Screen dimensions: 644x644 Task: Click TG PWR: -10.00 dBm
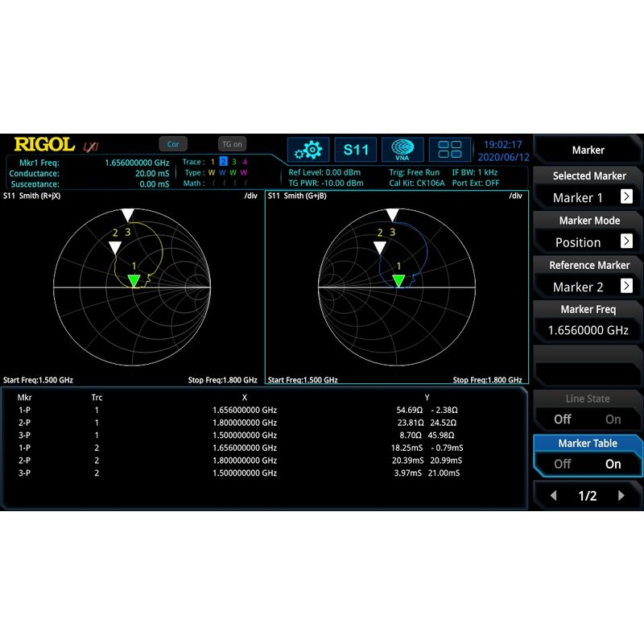[326, 184]
